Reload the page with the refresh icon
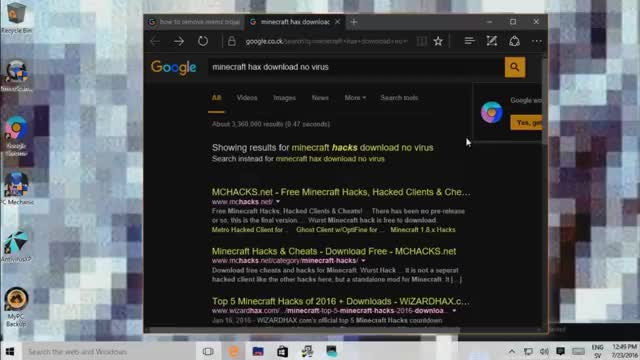This screenshot has width=640, height=360. (x=203, y=41)
